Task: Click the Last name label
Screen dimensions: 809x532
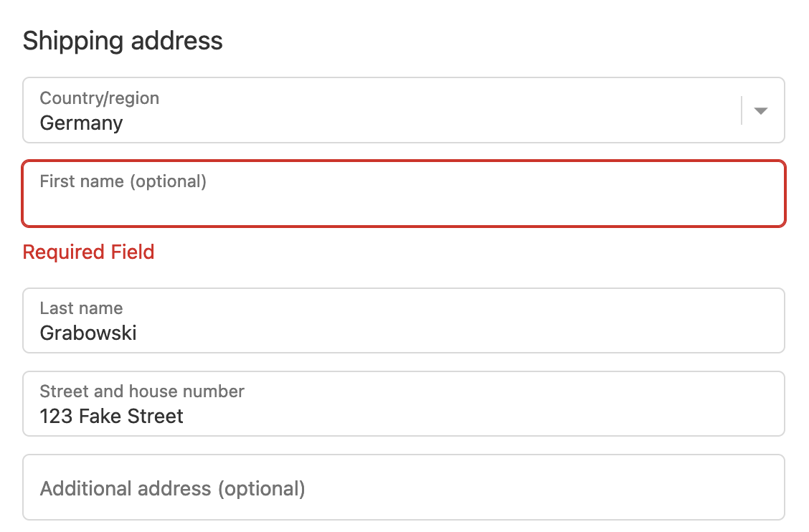Action: [81, 308]
